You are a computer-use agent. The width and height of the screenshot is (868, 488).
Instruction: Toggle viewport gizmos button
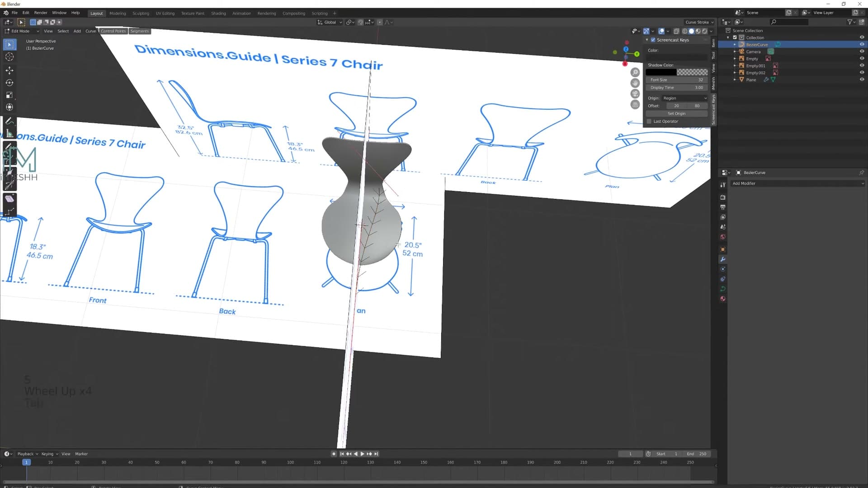coord(646,31)
